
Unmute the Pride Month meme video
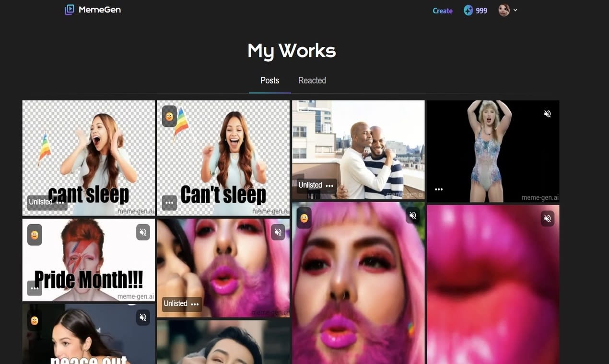143,232
